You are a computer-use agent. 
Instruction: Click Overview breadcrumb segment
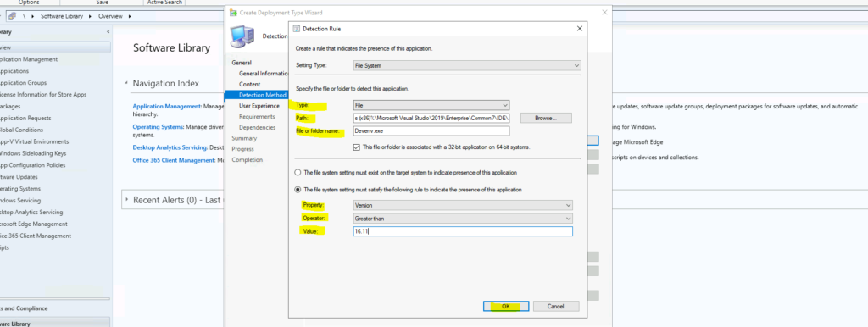(x=111, y=16)
